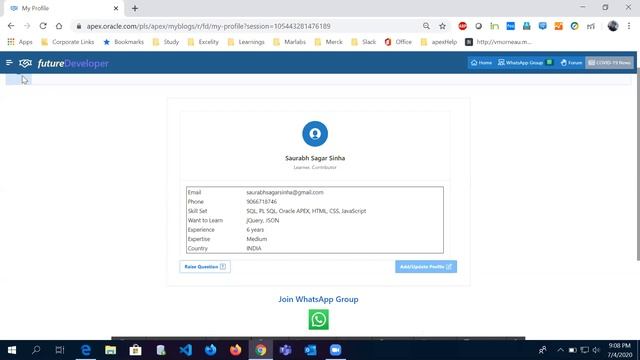Click the Join WhatsApp Group heading link
This screenshot has height=360, width=640.
[318, 299]
